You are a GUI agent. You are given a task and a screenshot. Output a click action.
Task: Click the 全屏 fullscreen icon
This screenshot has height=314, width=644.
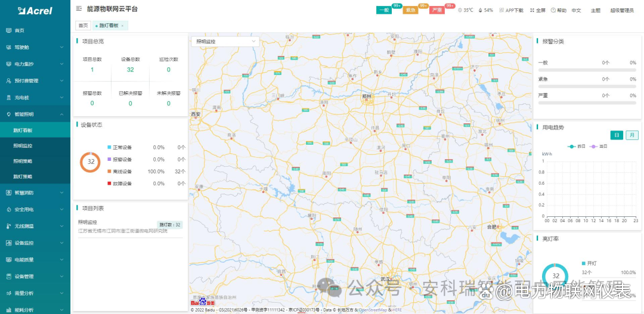click(532, 10)
